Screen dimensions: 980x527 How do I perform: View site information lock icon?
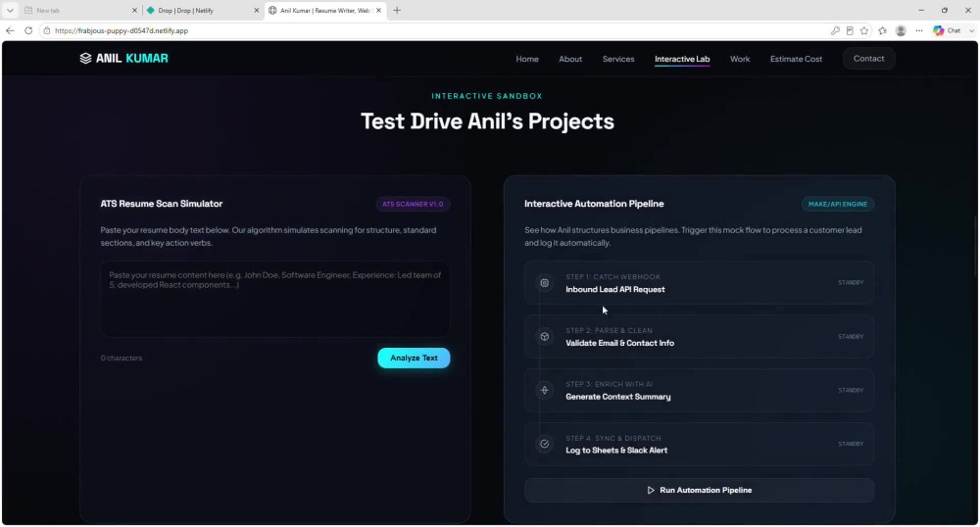pos(47,30)
